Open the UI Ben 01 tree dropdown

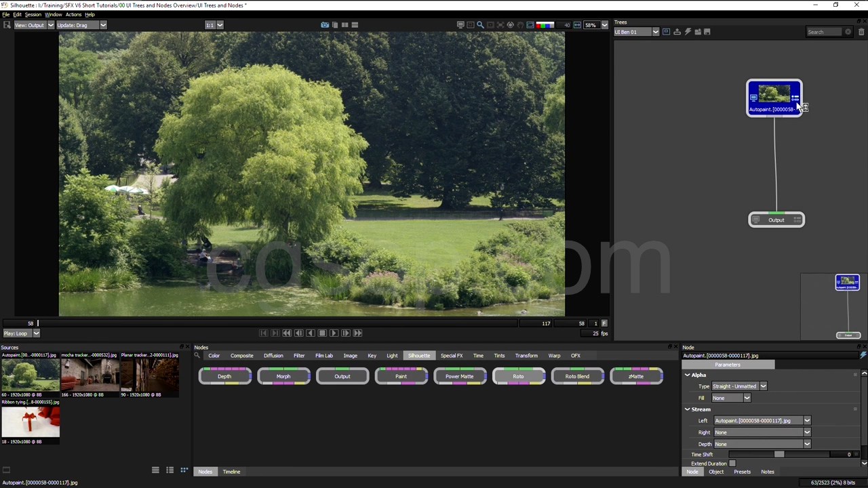637,32
